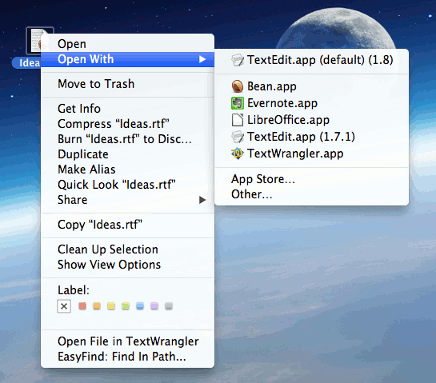
Task: Open the Share menu entry
Action: [x=127, y=200]
